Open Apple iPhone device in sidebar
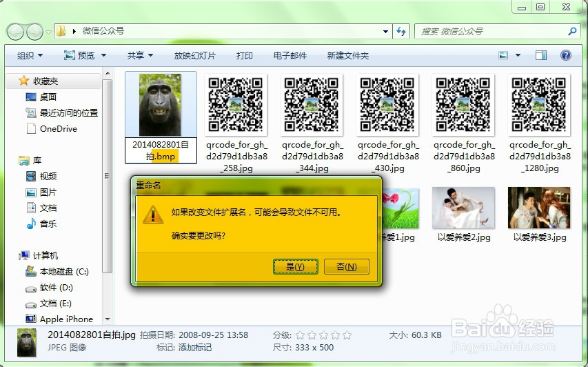Screen dimensions: 588x367 [x=59, y=319]
